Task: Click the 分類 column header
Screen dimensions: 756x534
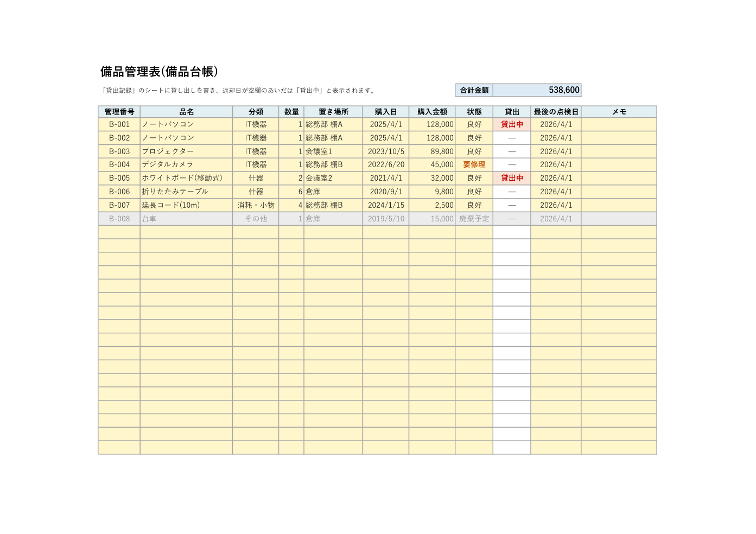Action: [256, 112]
